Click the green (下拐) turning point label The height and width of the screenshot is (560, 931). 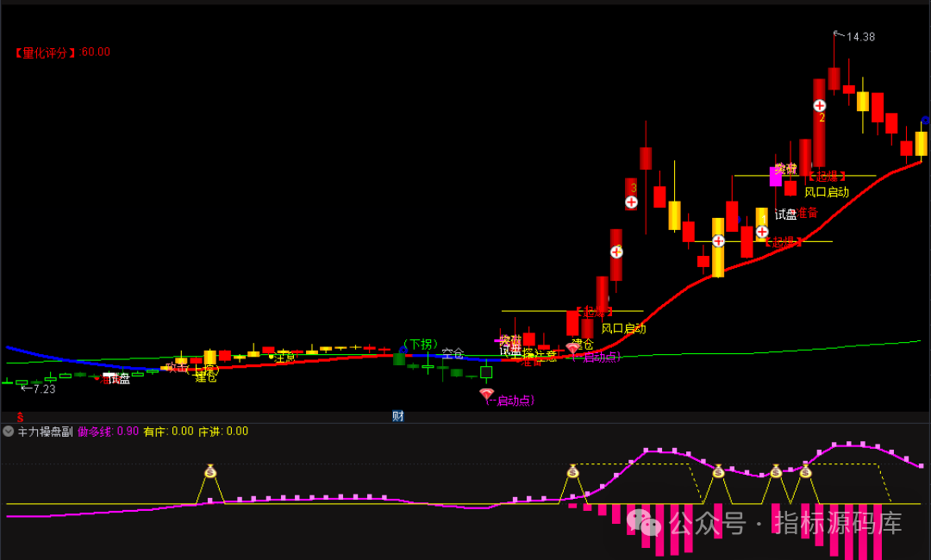point(420,345)
